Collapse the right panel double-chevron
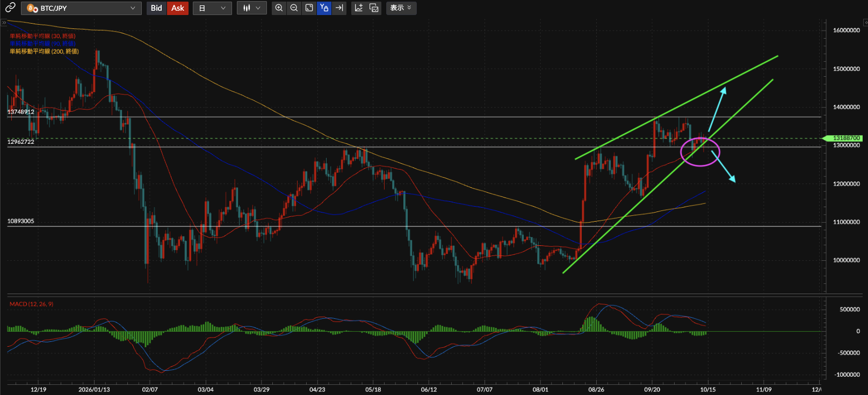The image size is (868, 395). (865, 23)
